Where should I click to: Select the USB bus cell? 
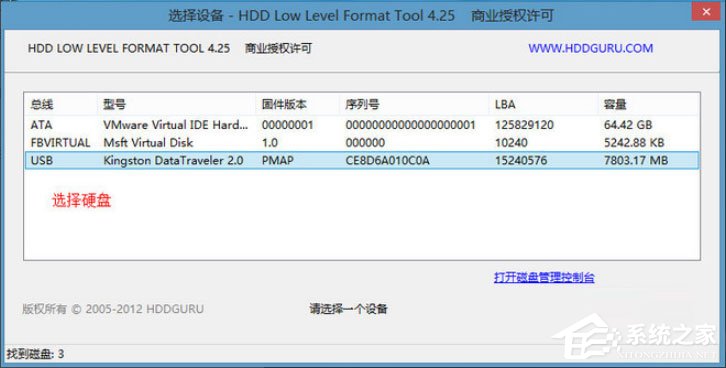click(x=42, y=161)
